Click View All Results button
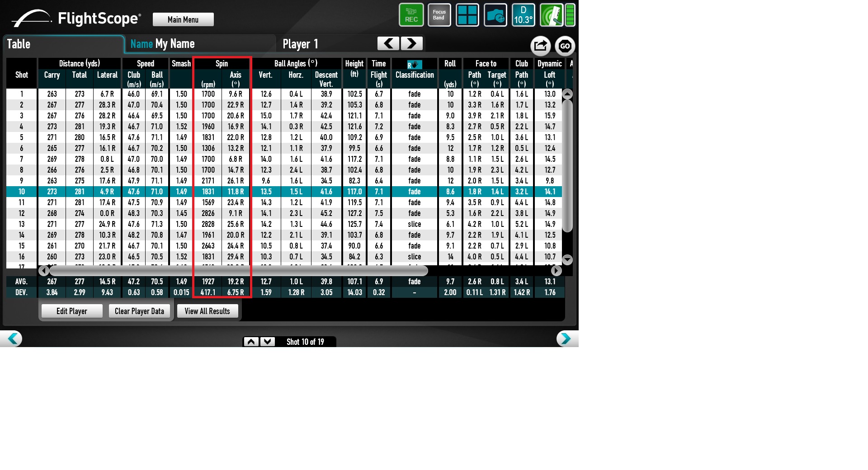The width and height of the screenshot is (868, 470). [207, 311]
